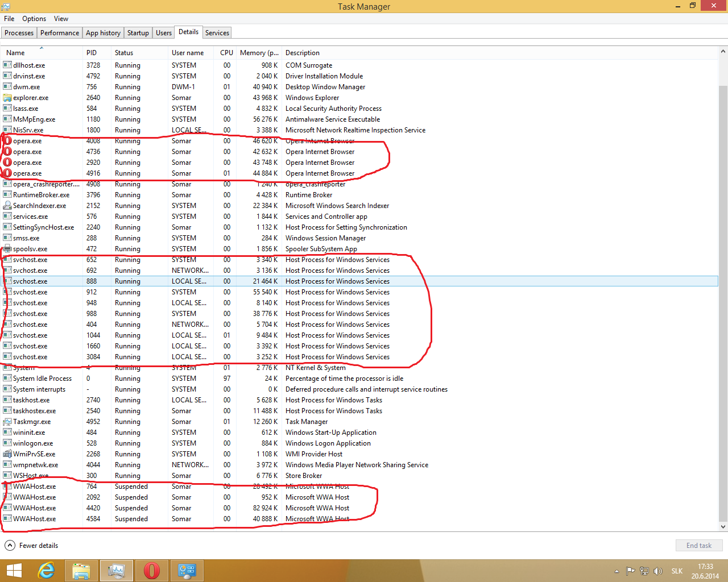
Task: Open the network icon in system tray
Action: pyautogui.click(x=644, y=571)
